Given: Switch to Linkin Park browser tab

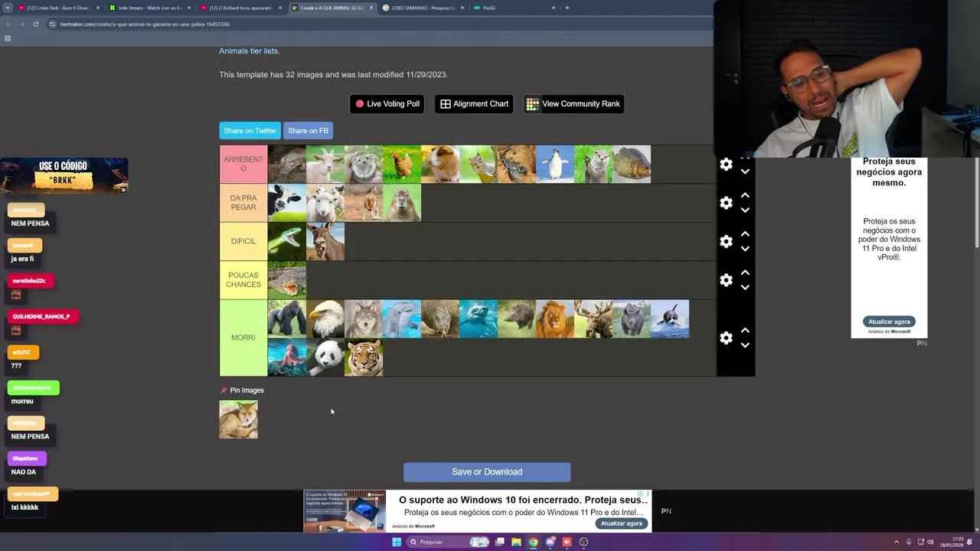Looking at the screenshot, I should tap(58, 8).
